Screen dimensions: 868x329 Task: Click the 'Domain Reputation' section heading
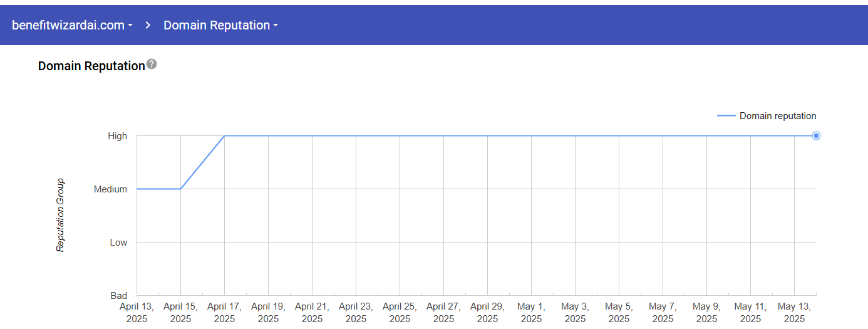[91, 66]
